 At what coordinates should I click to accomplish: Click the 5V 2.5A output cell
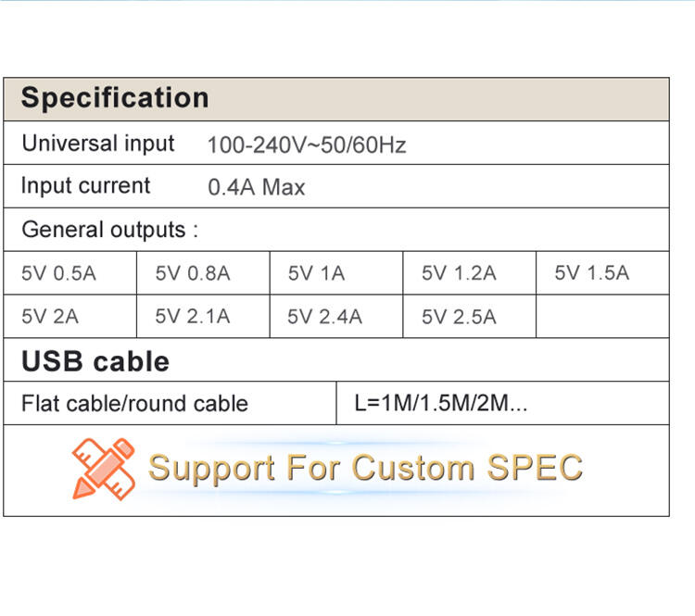click(x=470, y=317)
